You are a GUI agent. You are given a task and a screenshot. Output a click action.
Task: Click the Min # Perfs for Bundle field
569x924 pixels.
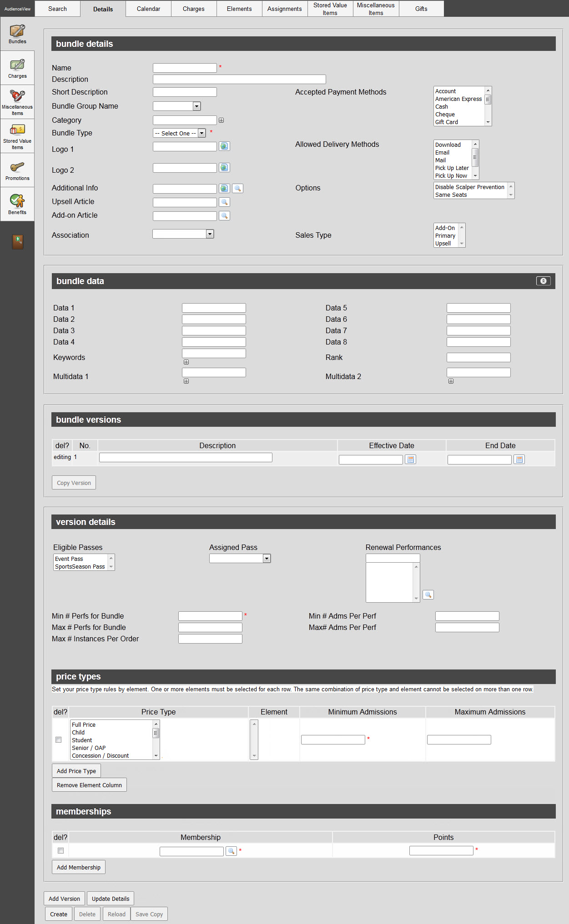coord(210,616)
